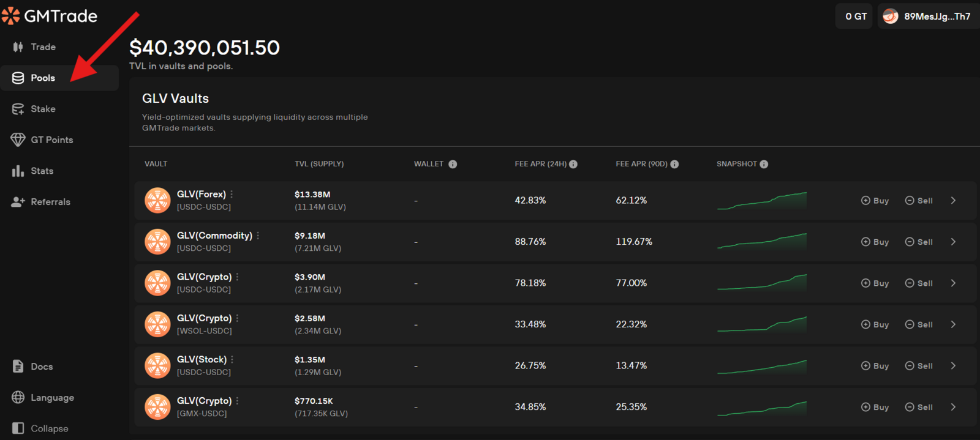Click the Language globe icon
Image resolution: width=980 pixels, height=440 pixels.
(x=18, y=397)
